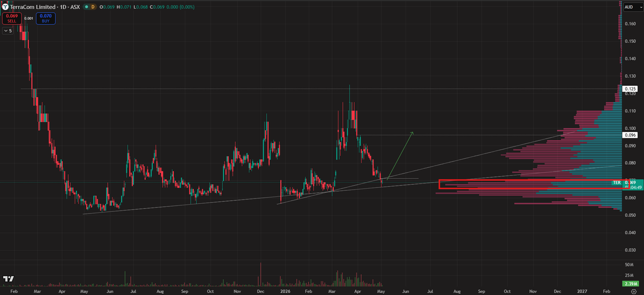644x295 pixels.
Task: Click the 0.100 price scale value
Action: pyautogui.click(x=631, y=129)
